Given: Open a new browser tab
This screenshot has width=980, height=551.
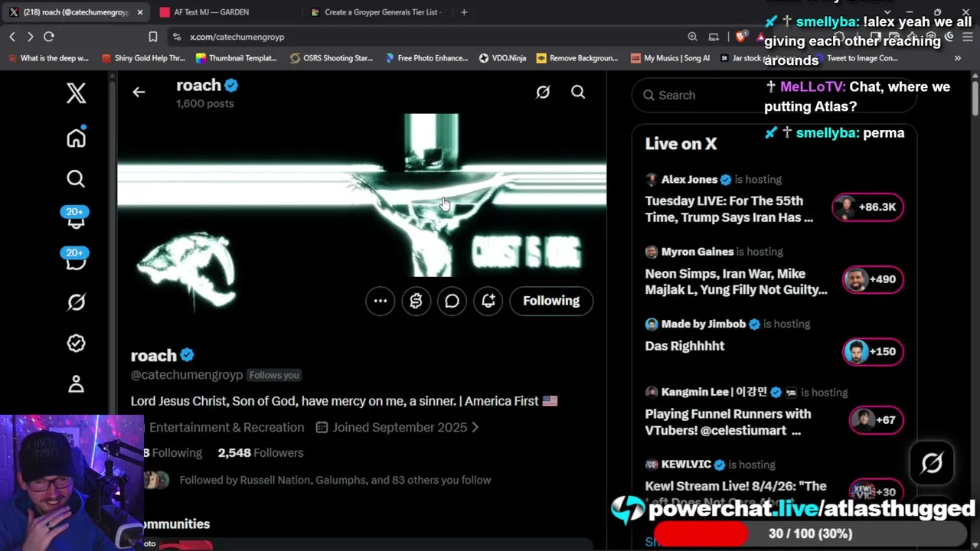Looking at the screenshot, I should [464, 12].
